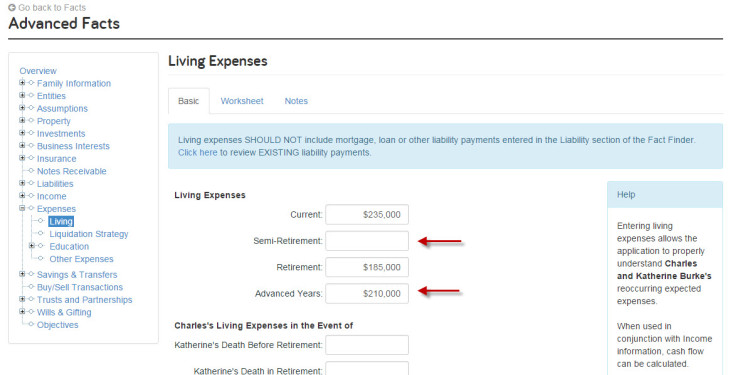The width and height of the screenshot is (730, 375).
Task: Click the Go back to Facts arrow icon
Action: [x=12, y=7]
